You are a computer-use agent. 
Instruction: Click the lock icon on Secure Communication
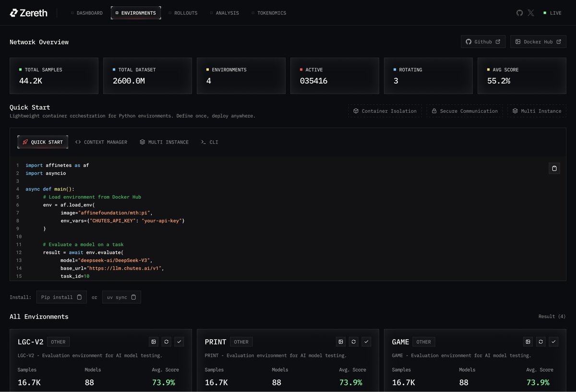434,111
